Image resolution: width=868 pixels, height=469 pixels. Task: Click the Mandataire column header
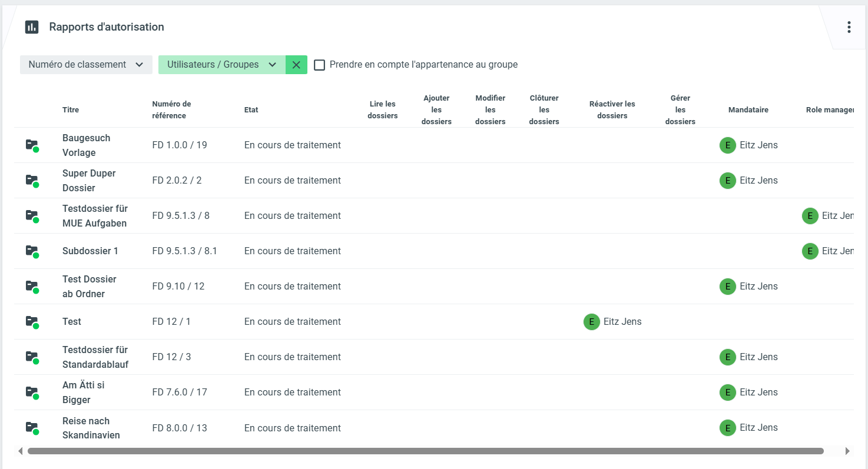[748, 109]
